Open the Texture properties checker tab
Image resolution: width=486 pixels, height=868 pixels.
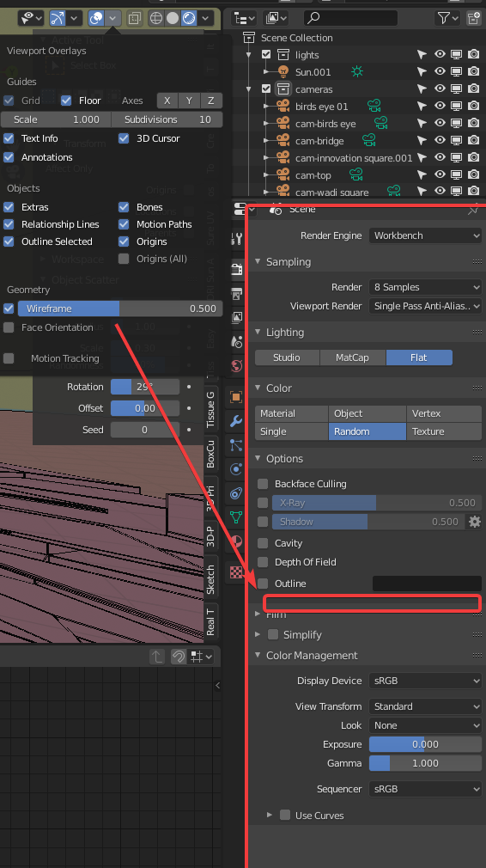237,572
